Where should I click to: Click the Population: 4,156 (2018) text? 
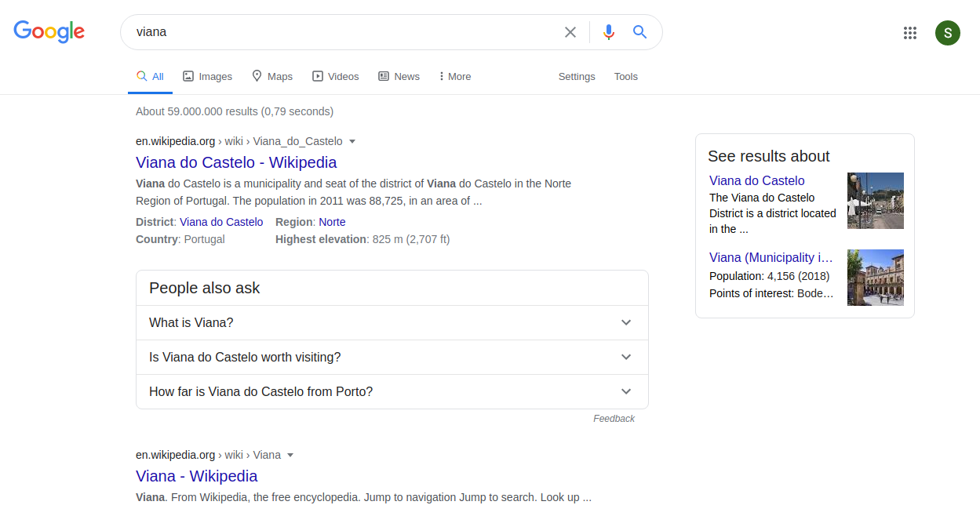tap(769, 276)
